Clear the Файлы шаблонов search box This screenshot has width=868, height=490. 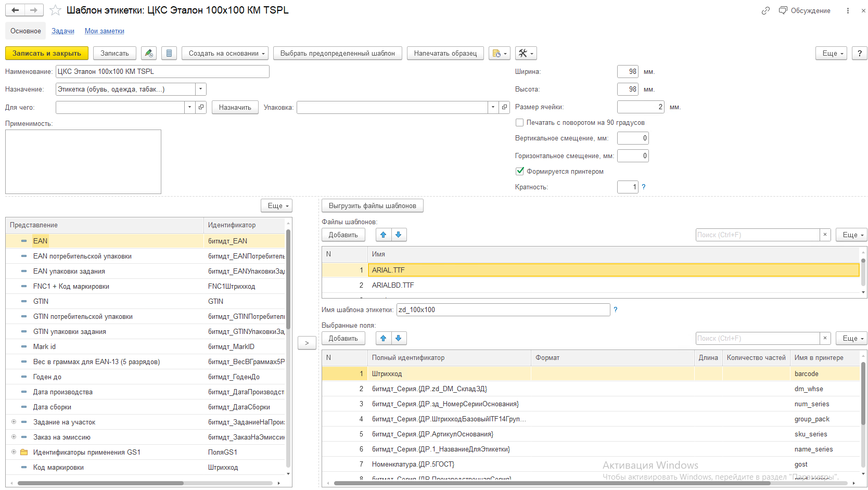click(825, 235)
